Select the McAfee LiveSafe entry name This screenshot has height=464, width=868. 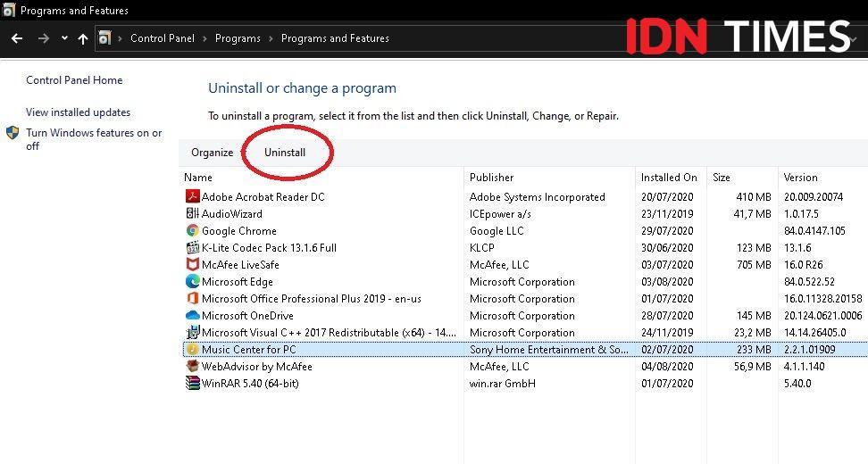(240, 265)
